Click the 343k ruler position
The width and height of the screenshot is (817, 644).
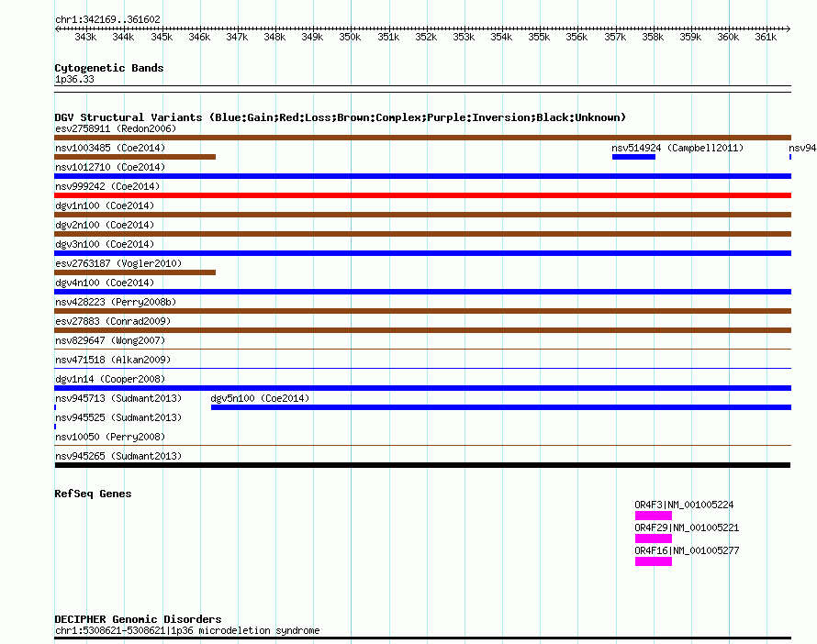point(85,37)
